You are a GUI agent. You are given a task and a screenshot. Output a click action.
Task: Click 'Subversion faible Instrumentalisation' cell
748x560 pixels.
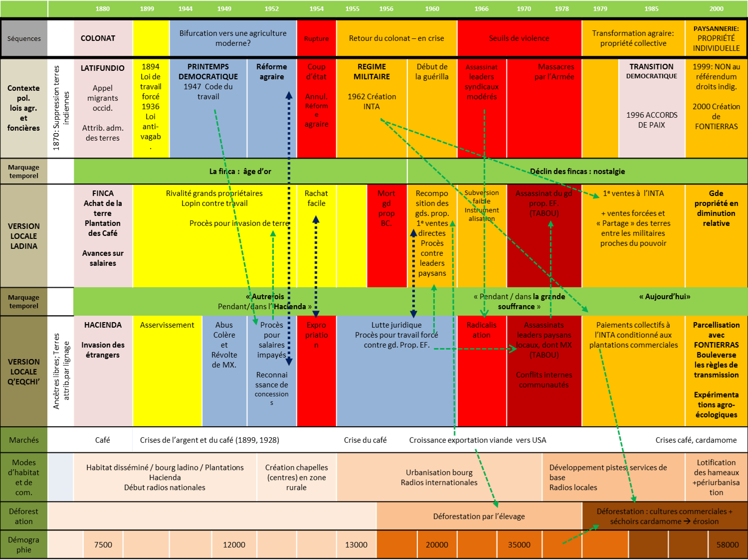pos(482,236)
